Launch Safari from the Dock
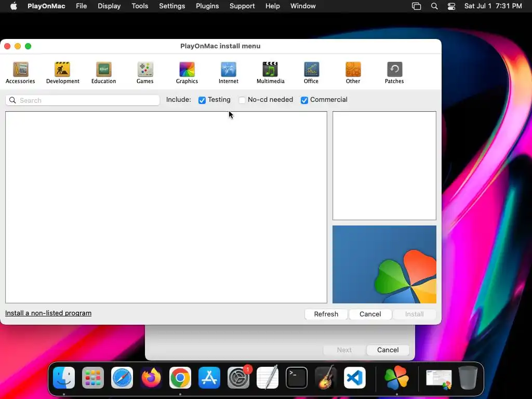Viewport: 532px width, 399px height. [x=122, y=378]
